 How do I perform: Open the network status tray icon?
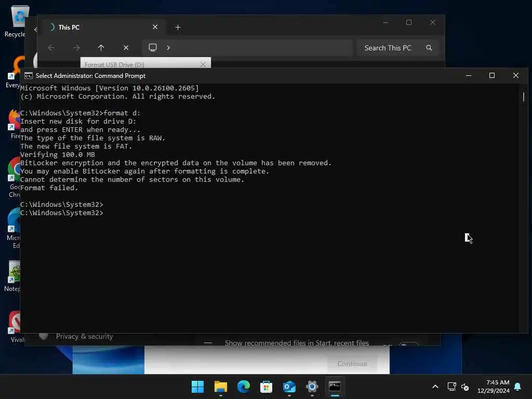pos(451,387)
